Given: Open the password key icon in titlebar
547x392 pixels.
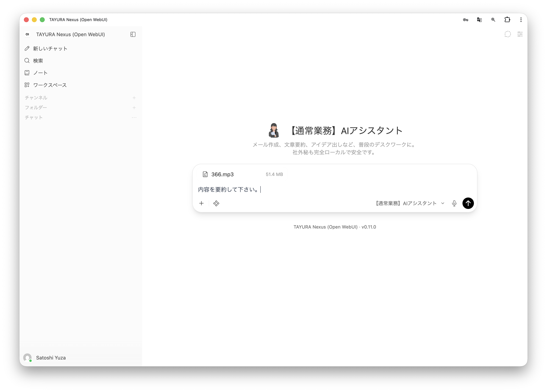Looking at the screenshot, I should click(465, 20).
